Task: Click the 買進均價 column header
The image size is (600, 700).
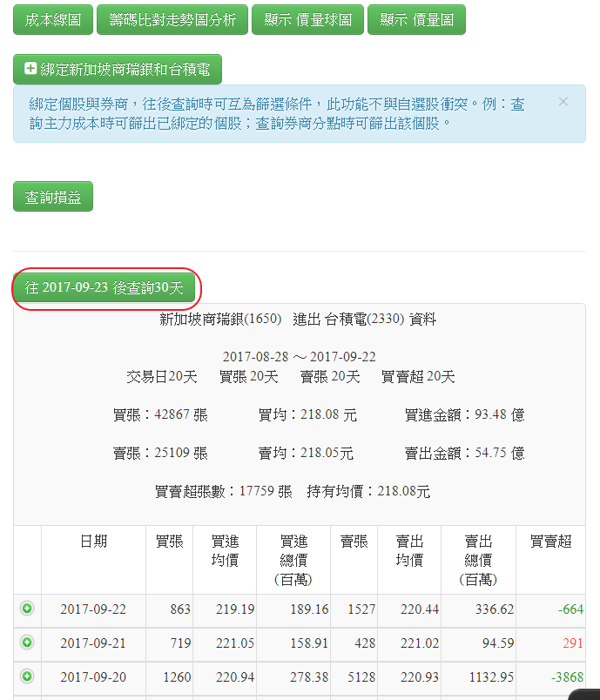Action: tap(225, 551)
